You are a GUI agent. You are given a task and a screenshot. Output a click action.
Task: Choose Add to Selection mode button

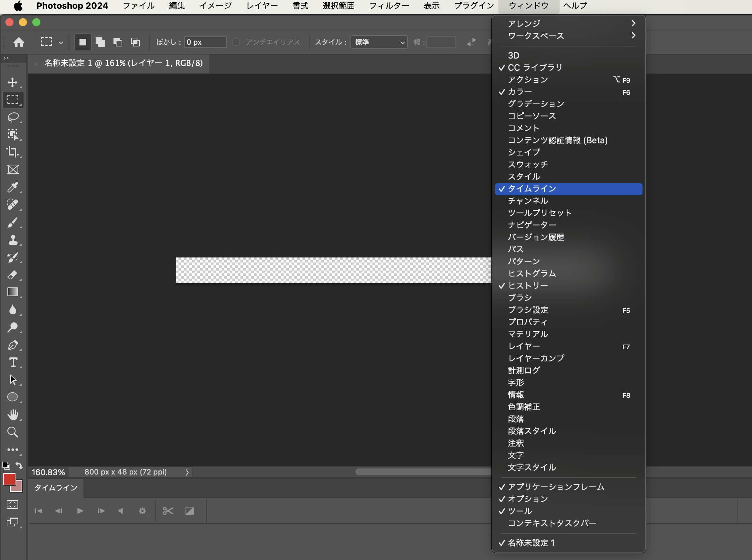[100, 42]
